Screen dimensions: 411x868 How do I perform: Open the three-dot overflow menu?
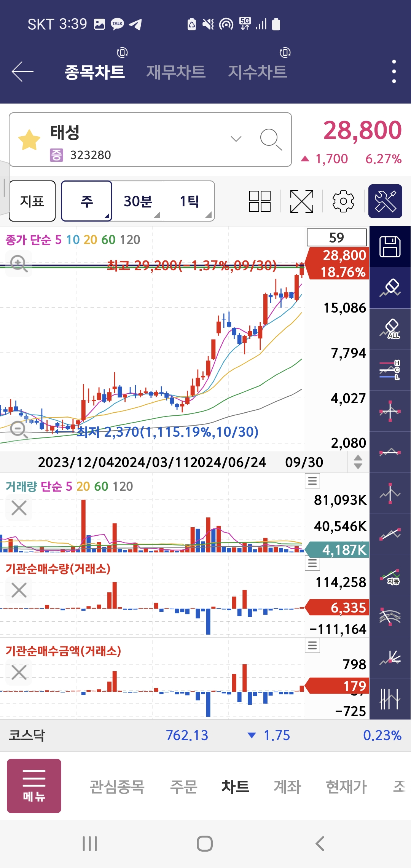click(394, 72)
